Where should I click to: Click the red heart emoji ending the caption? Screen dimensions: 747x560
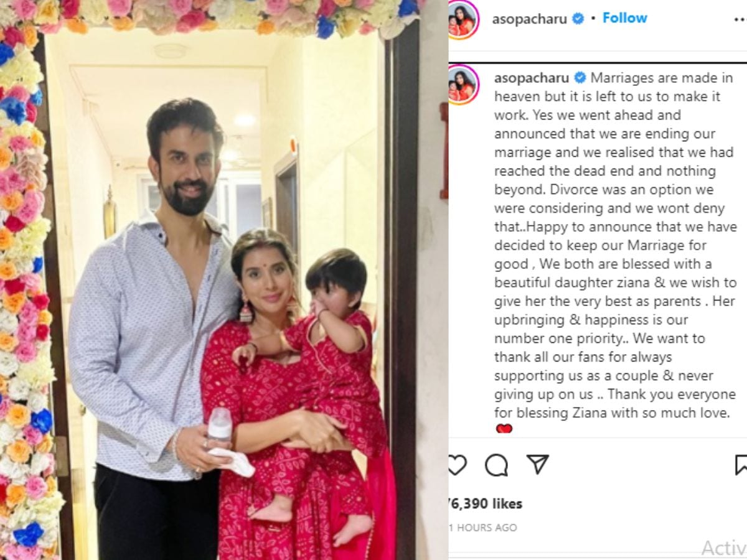[504, 429]
